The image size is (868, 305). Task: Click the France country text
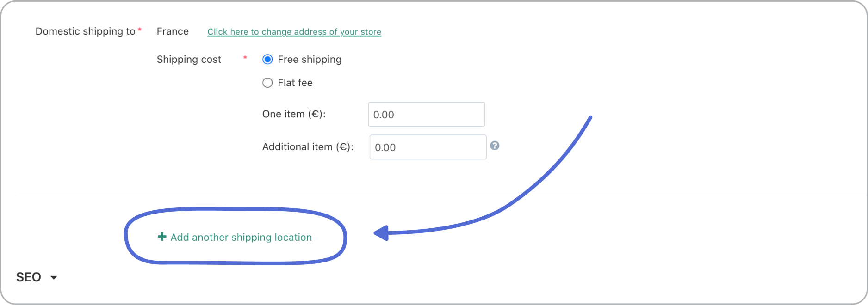point(173,31)
